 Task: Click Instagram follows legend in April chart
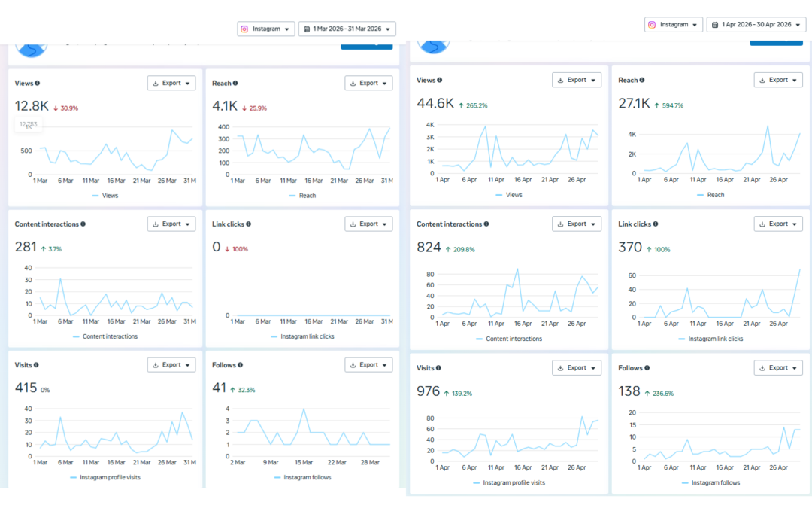pos(711,482)
